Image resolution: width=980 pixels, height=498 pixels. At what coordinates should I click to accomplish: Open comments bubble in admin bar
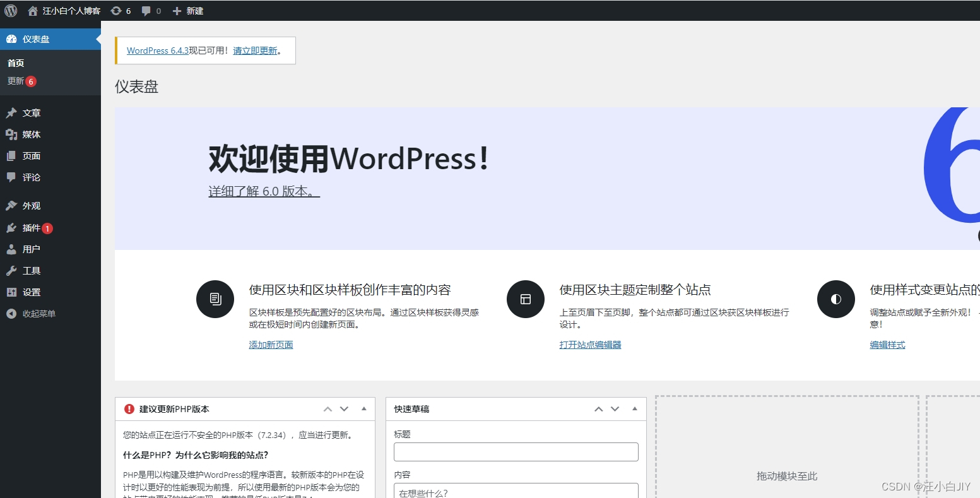[x=151, y=11]
